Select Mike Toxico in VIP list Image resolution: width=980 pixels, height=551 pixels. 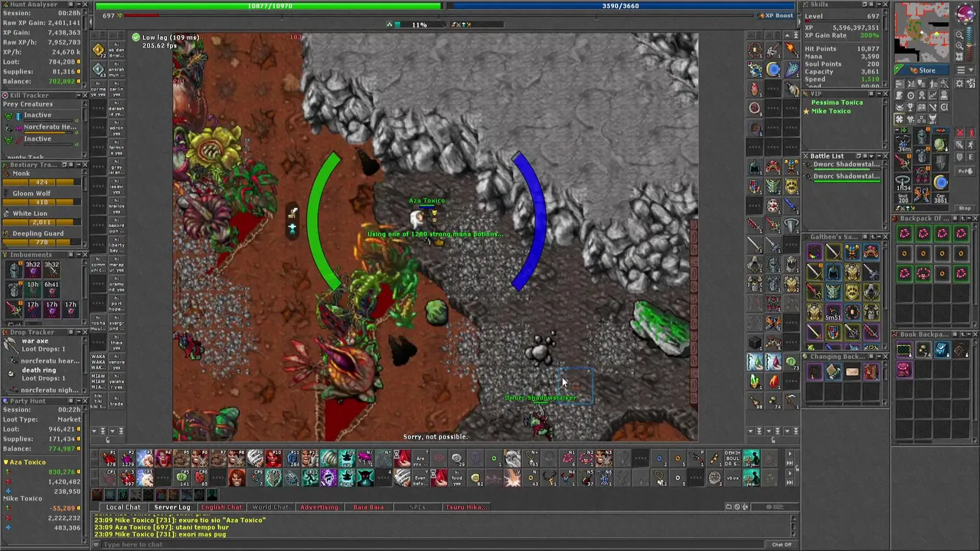point(831,111)
